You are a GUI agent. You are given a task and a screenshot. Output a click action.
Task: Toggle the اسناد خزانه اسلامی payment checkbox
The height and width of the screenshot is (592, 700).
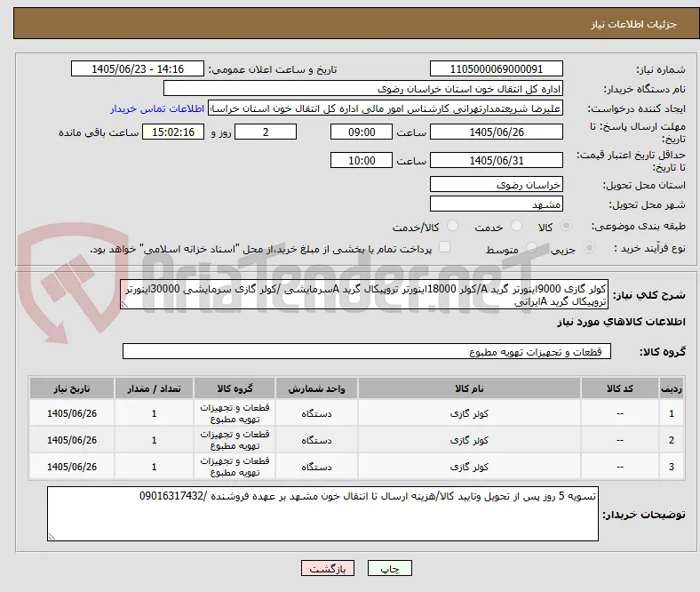pos(445,247)
